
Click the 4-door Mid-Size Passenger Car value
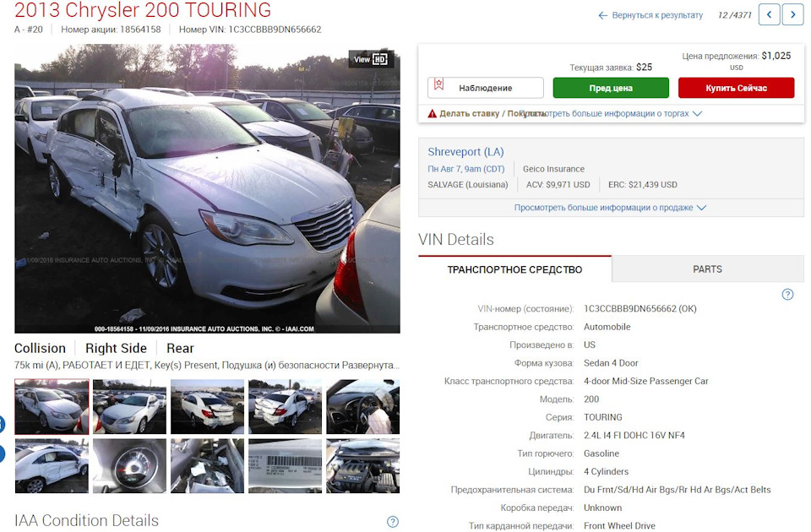[646, 382]
